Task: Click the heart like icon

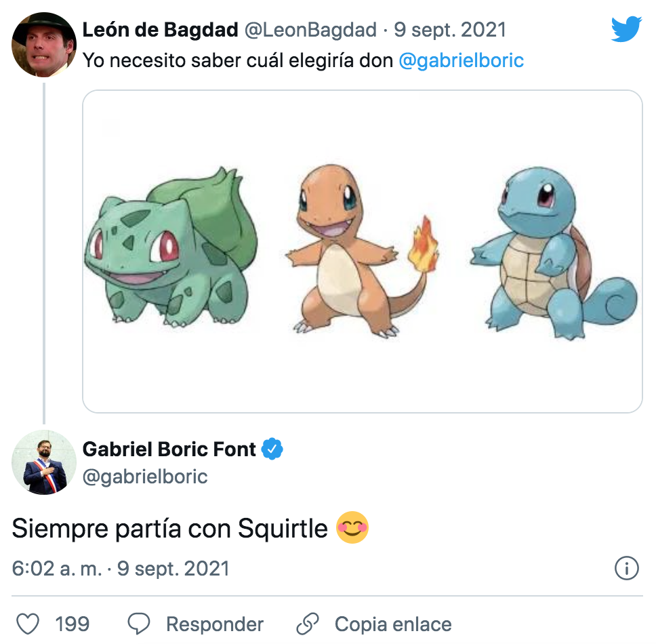Action: coord(27,624)
